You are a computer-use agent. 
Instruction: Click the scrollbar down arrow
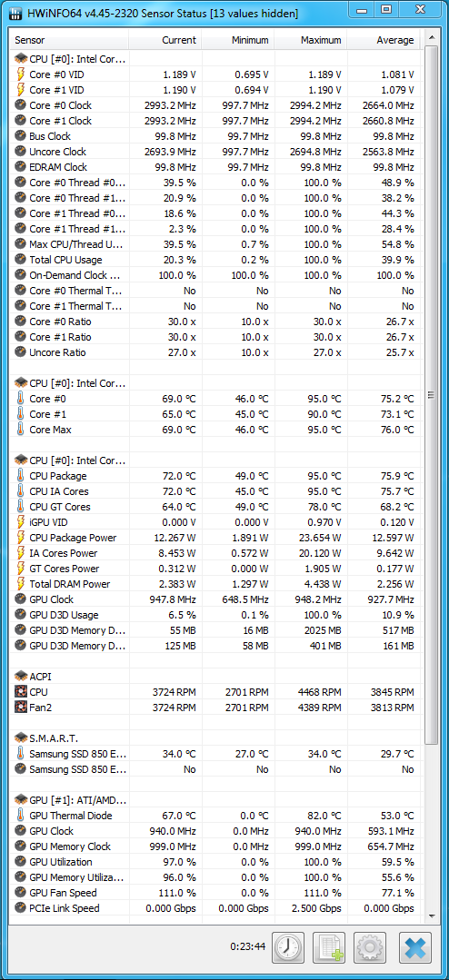click(431, 916)
